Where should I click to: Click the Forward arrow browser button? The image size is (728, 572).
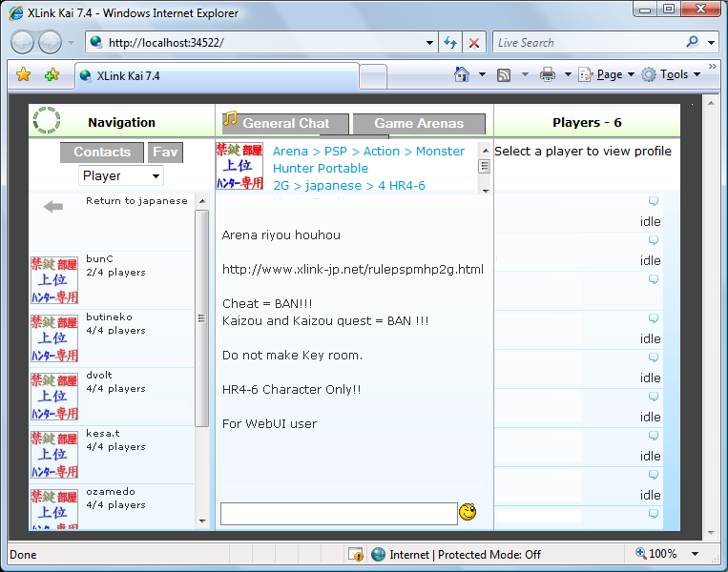coord(50,43)
